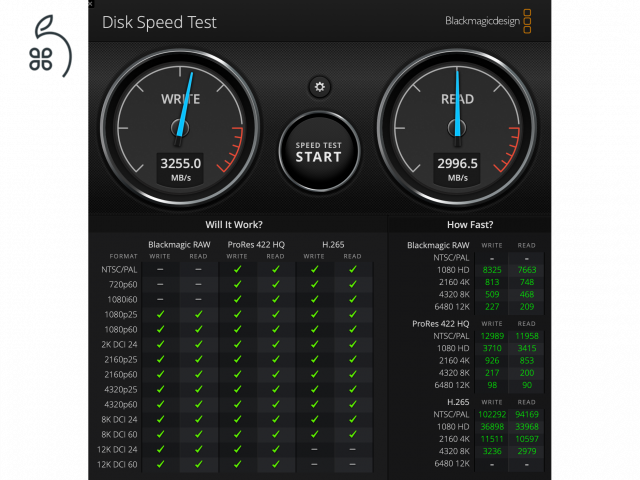Click ProRes 422 HQ header in Will It Work

(x=256, y=244)
